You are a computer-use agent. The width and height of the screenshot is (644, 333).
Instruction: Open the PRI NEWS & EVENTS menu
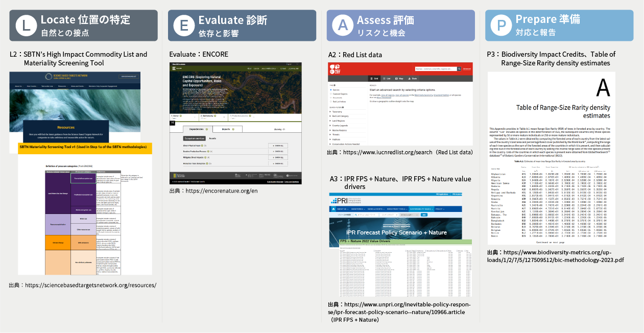click(x=376, y=209)
